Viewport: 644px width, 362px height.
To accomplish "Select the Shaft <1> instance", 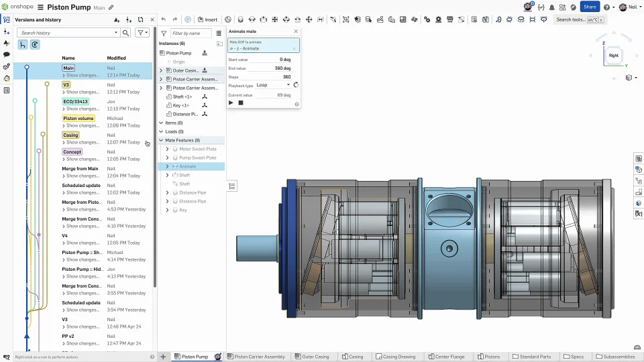I will (x=182, y=97).
